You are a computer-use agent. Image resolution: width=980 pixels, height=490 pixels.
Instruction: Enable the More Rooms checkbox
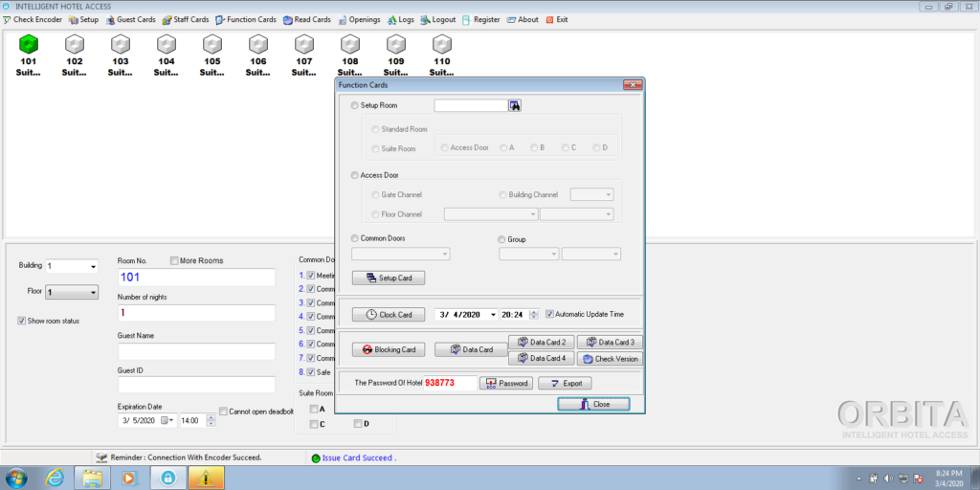(x=174, y=260)
